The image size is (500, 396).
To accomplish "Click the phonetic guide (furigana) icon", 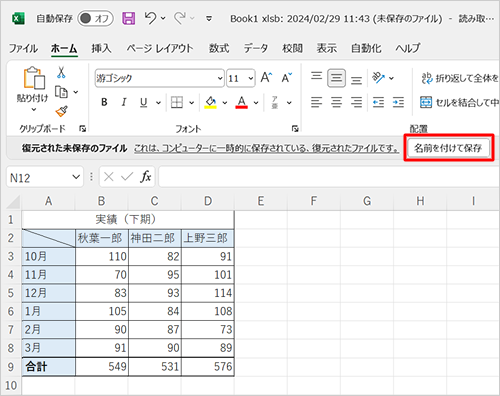I will point(275,102).
